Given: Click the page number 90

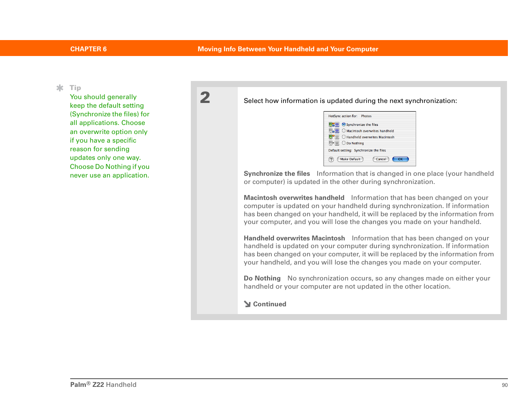Looking at the screenshot, I should click(505, 385).
